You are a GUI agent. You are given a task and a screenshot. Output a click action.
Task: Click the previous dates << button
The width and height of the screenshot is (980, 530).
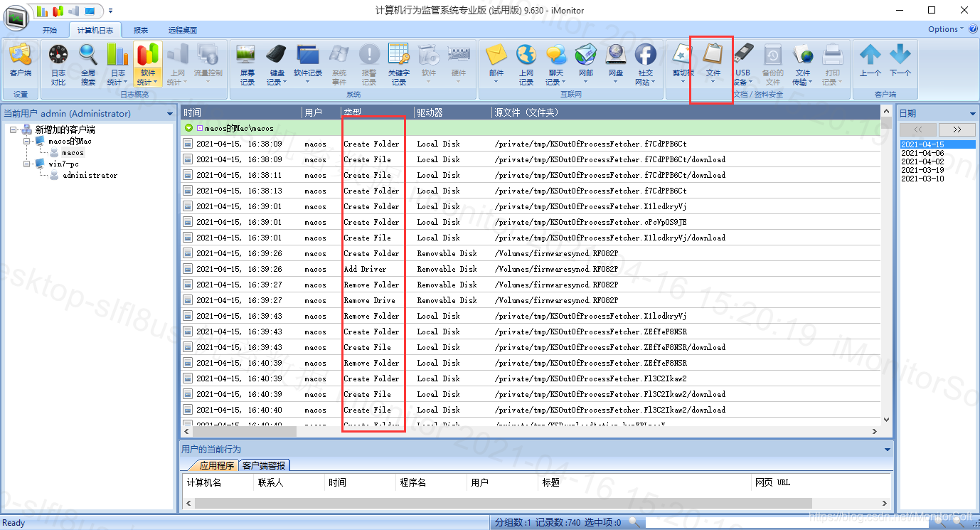[x=917, y=129]
